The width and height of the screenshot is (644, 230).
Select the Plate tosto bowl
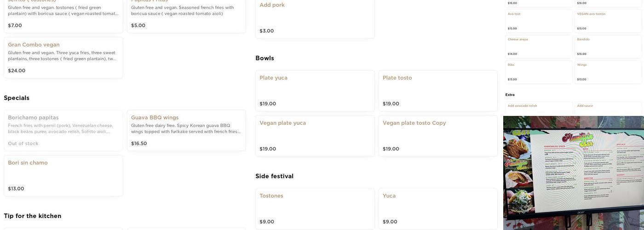coord(437,91)
